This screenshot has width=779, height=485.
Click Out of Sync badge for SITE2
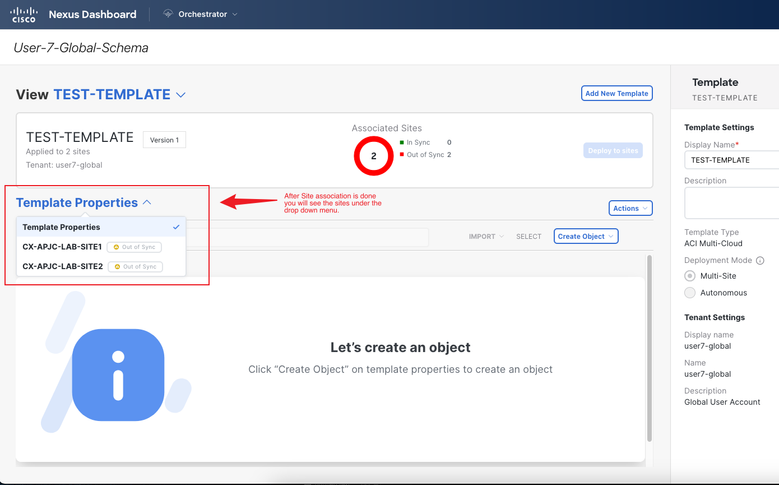135,267
